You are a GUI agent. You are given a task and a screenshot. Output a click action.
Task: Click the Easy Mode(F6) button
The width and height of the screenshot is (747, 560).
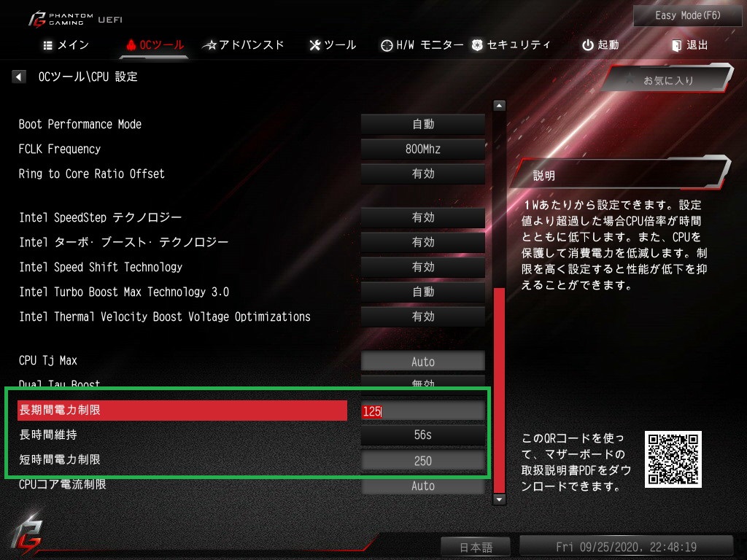coord(687,15)
